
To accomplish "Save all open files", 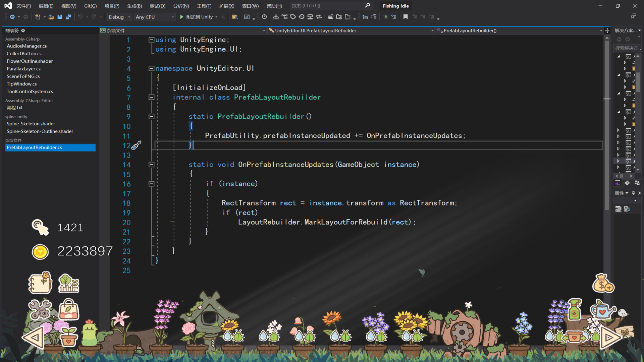I will coord(68,17).
